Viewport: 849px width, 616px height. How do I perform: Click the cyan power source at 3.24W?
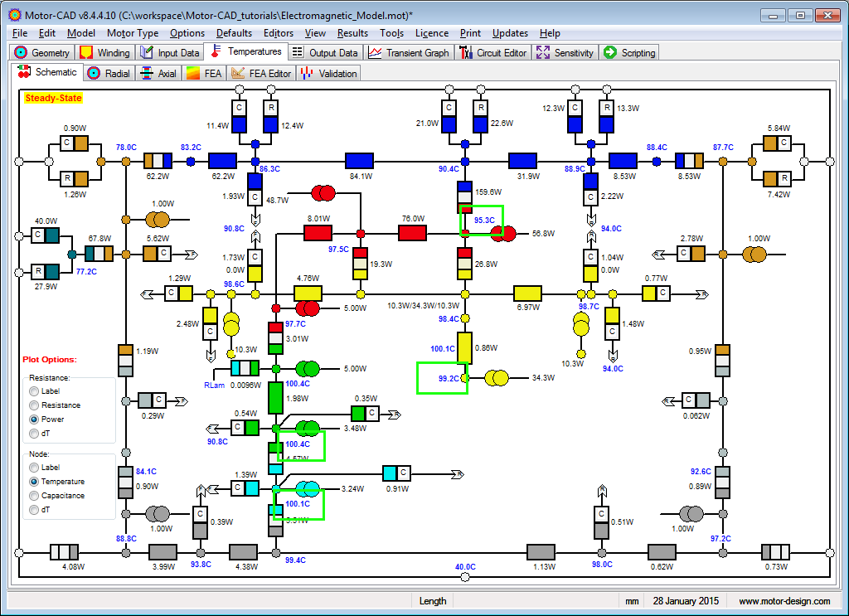(308, 488)
